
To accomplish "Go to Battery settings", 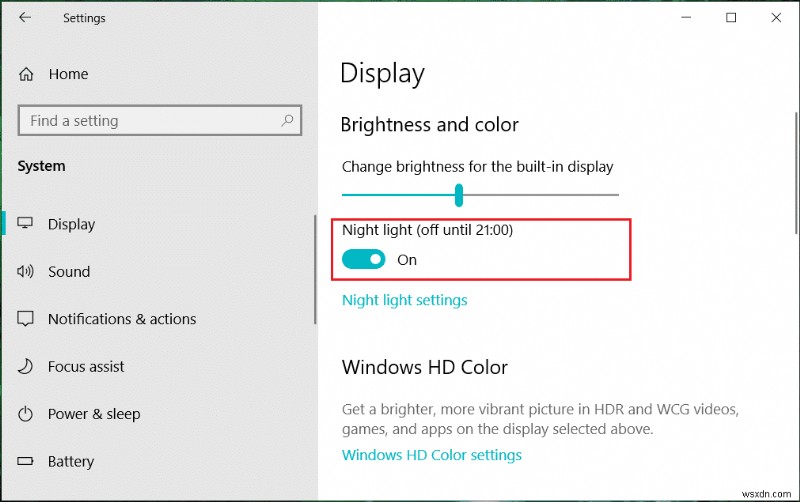I will (x=71, y=462).
